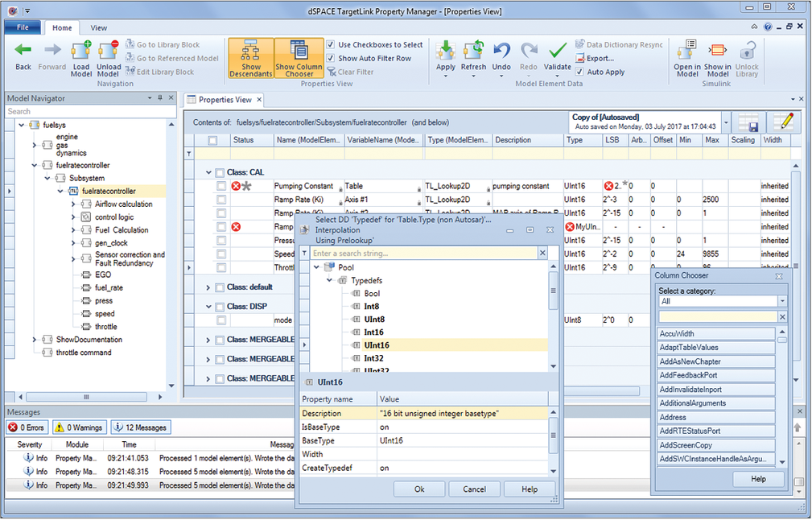
Task: Click the save view icon
Action: point(748,122)
